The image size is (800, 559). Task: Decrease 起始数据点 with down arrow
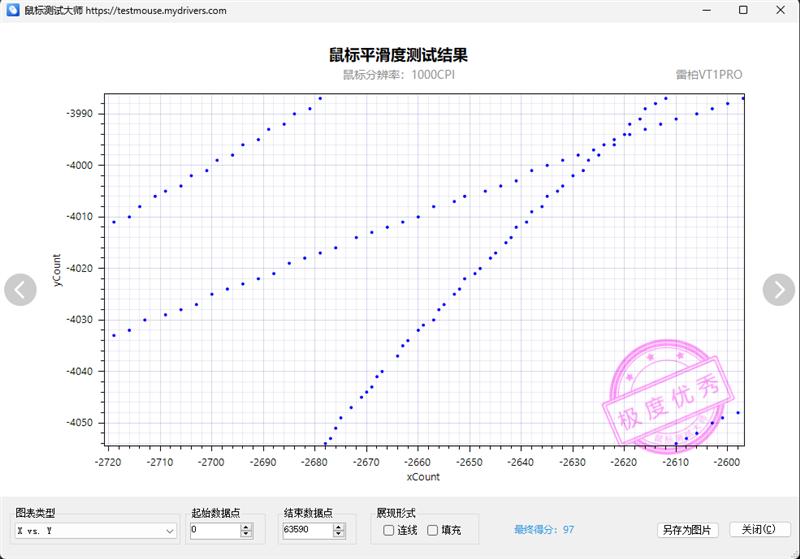(x=246, y=534)
